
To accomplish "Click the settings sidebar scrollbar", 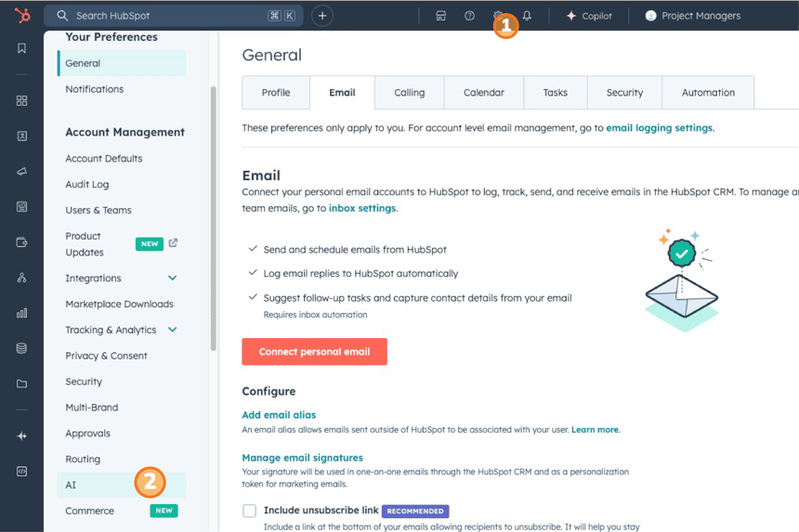I will (x=213, y=219).
